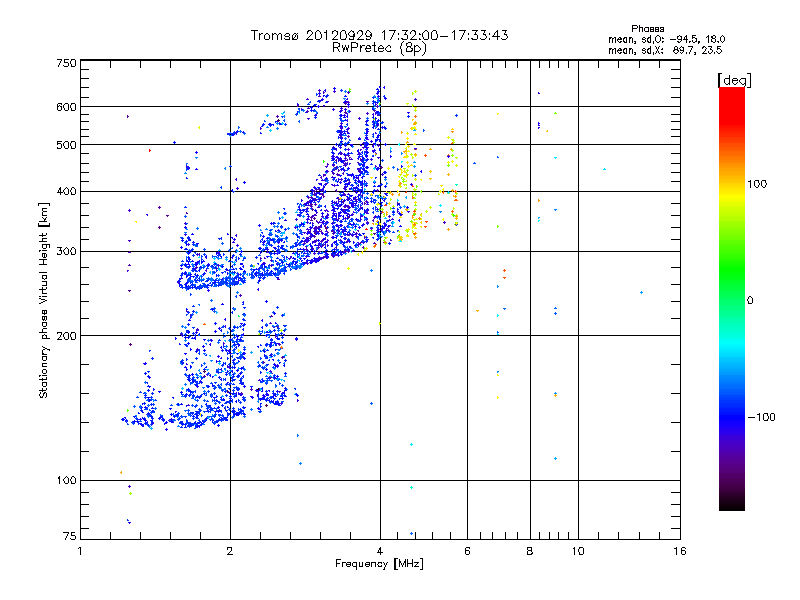Click the y-axis label '300'
The height and width of the screenshot is (600, 800).
66,252
